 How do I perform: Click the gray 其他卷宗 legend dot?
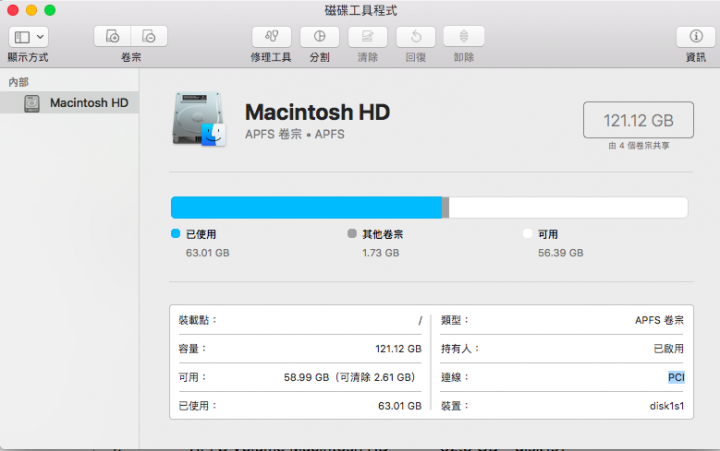[x=352, y=234]
